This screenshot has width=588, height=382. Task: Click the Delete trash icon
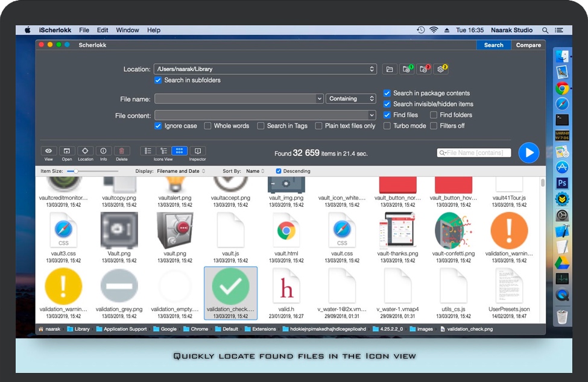pyautogui.click(x=122, y=151)
